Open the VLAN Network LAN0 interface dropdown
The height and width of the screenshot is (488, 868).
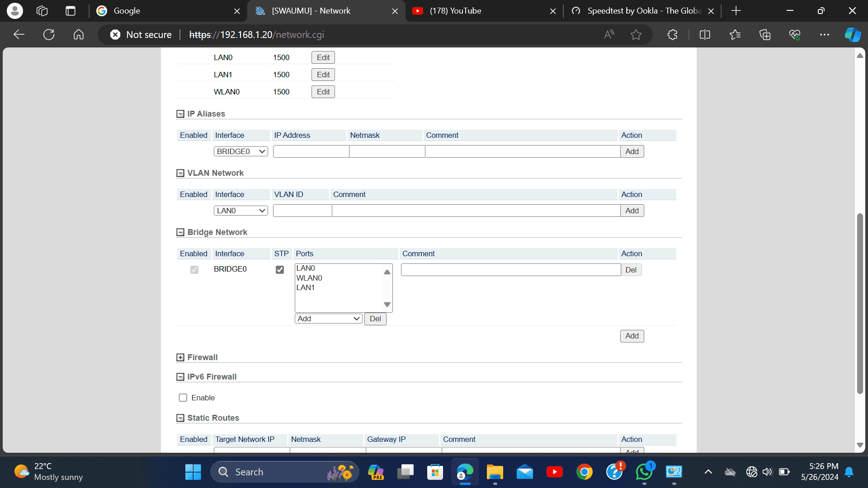(x=241, y=211)
